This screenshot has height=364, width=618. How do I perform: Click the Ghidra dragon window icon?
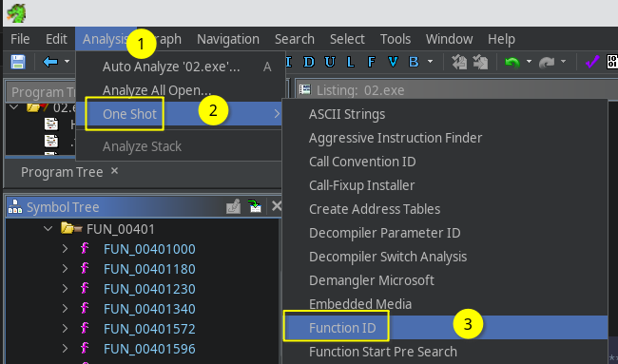point(16,13)
